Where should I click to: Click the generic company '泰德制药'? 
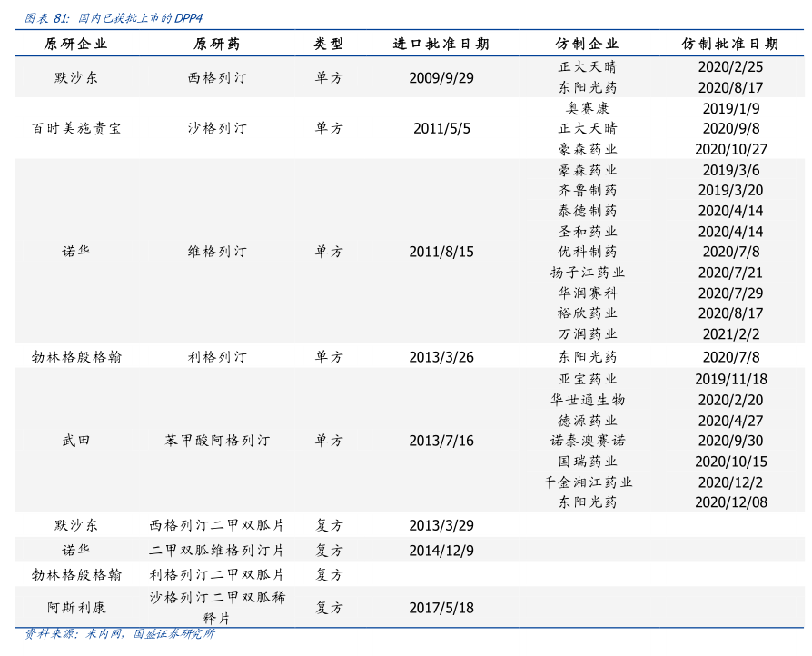[588, 211]
